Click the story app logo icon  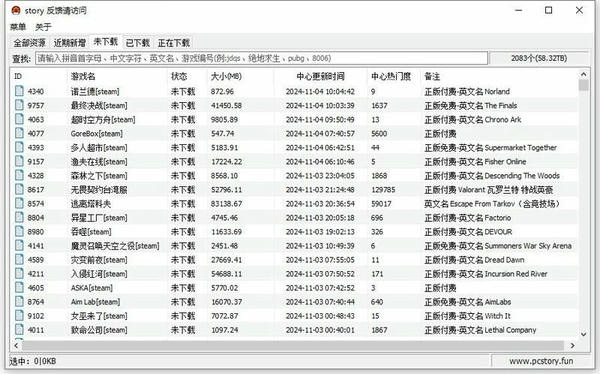point(16,10)
